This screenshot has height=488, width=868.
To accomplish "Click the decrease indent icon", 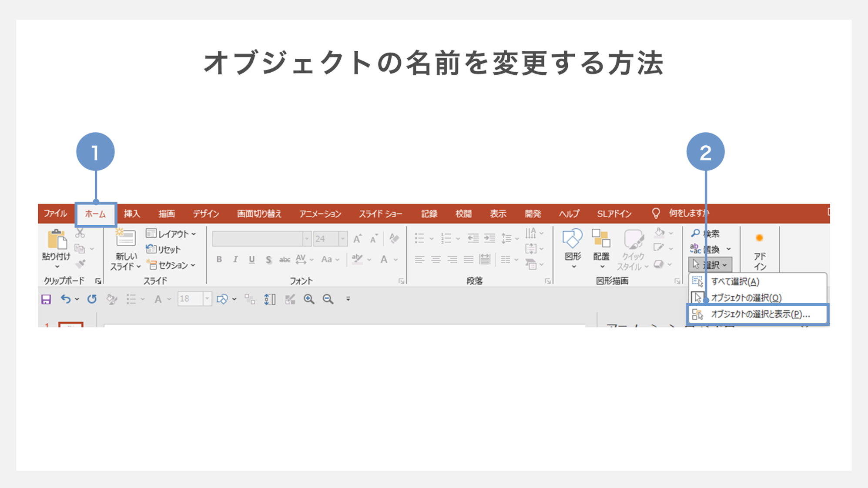I will [473, 238].
